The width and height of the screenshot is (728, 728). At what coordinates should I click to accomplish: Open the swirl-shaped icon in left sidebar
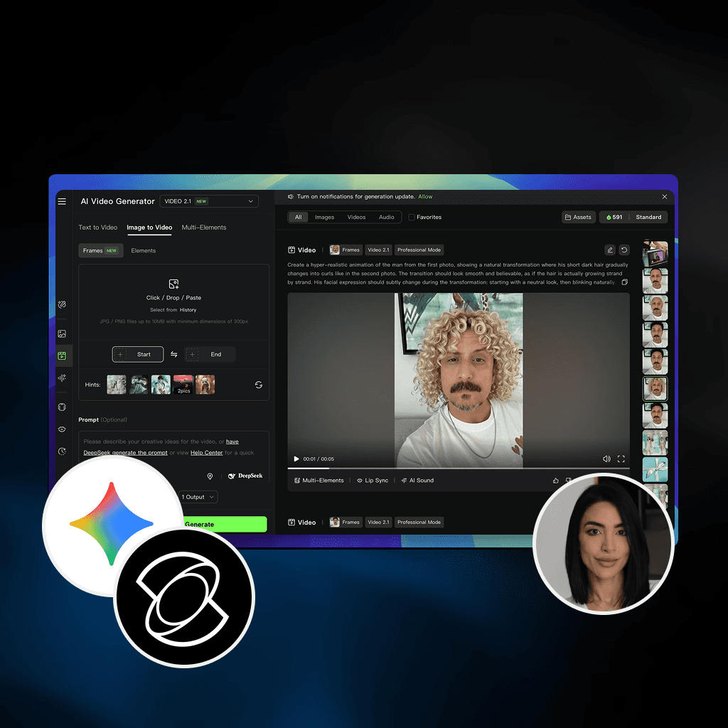click(x=62, y=304)
